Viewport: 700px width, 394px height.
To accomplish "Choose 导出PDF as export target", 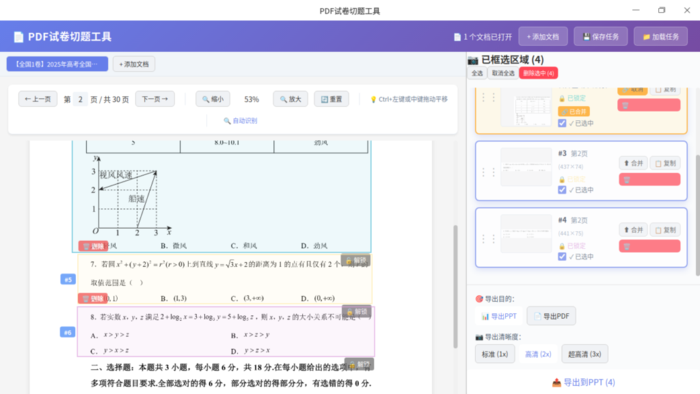I will tap(551, 316).
